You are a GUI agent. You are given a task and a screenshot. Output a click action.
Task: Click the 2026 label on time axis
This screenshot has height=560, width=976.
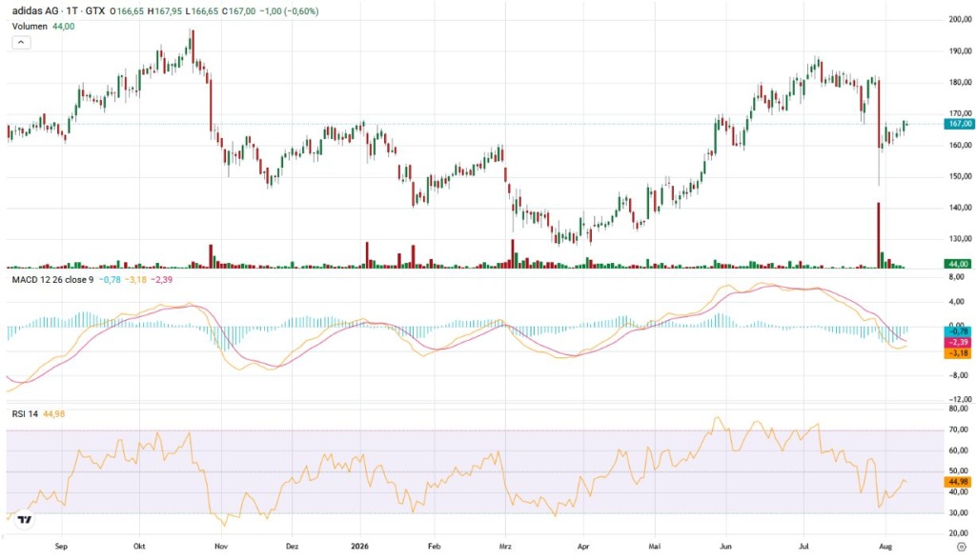click(359, 547)
